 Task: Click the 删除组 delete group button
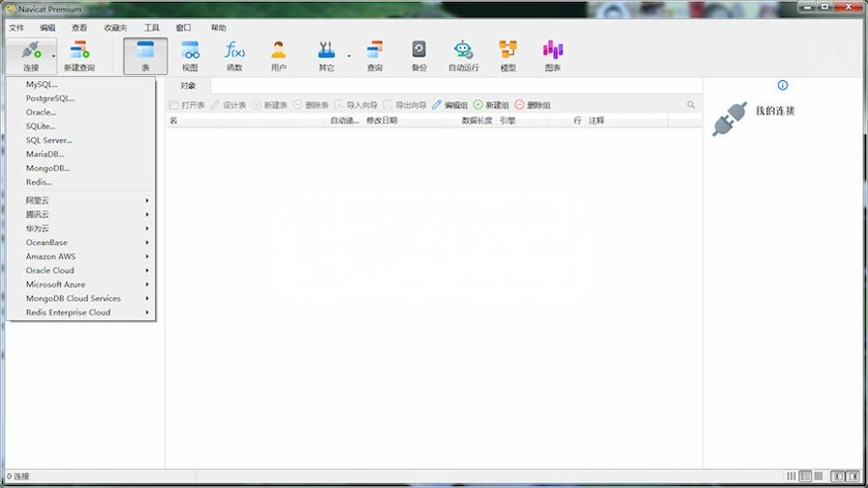tap(532, 104)
